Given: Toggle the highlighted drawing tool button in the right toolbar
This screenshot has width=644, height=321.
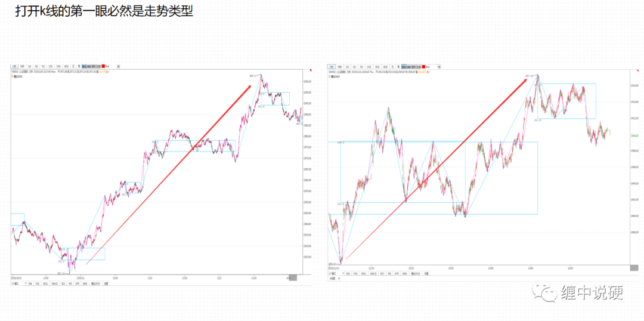Looking at the screenshot, I should [404, 67].
